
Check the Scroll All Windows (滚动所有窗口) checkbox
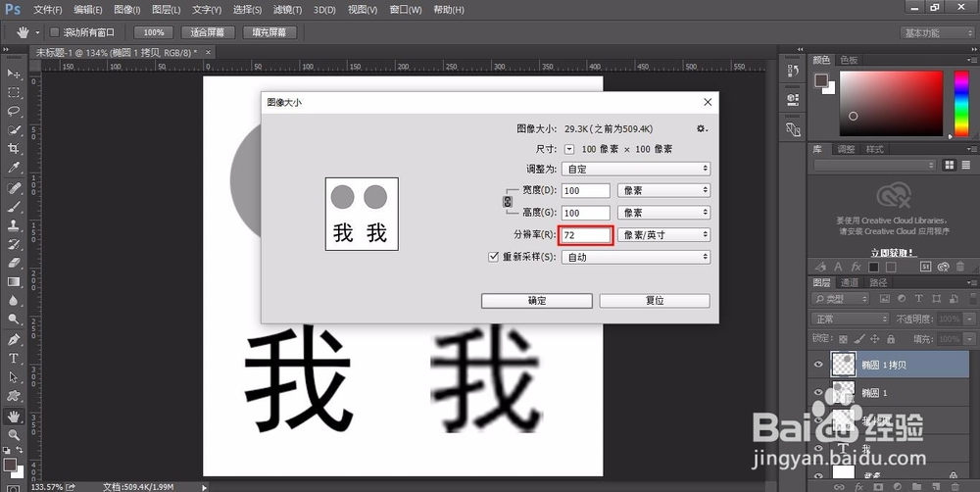tap(54, 32)
